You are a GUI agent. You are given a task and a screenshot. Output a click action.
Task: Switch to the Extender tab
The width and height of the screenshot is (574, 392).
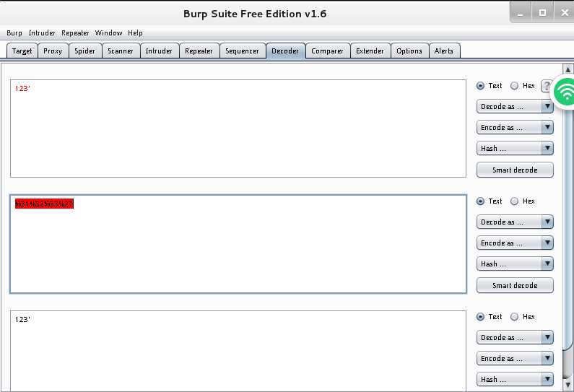coord(370,51)
